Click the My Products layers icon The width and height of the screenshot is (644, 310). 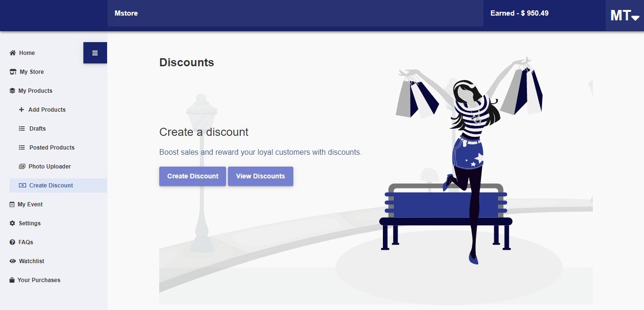click(12, 91)
